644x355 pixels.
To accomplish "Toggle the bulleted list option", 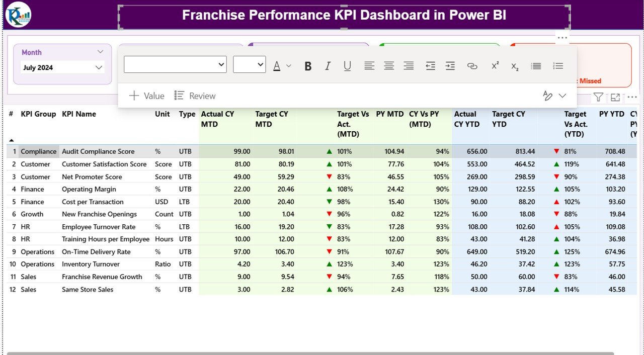I will click(535, 65).
